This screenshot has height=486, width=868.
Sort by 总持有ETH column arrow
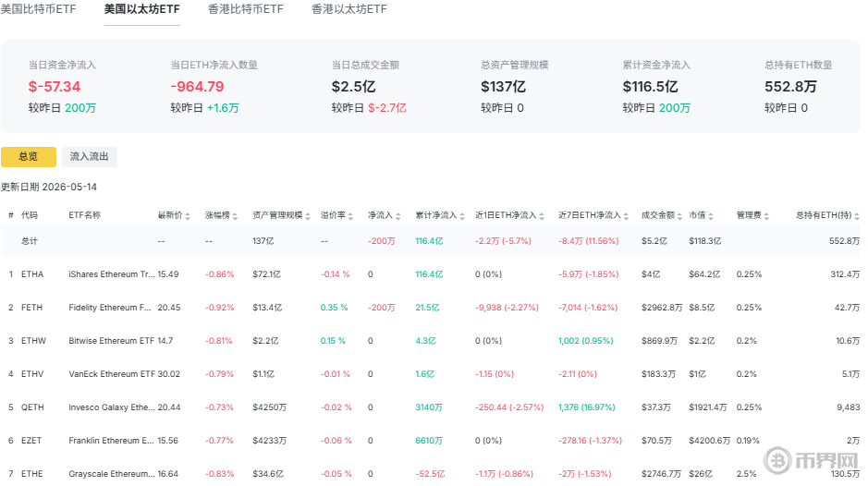coord(857,216)
